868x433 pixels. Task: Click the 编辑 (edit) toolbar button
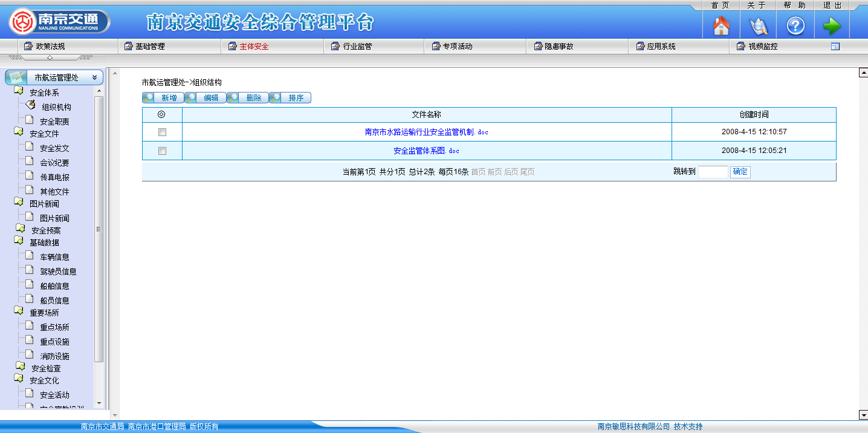click(x=206, y=98)
